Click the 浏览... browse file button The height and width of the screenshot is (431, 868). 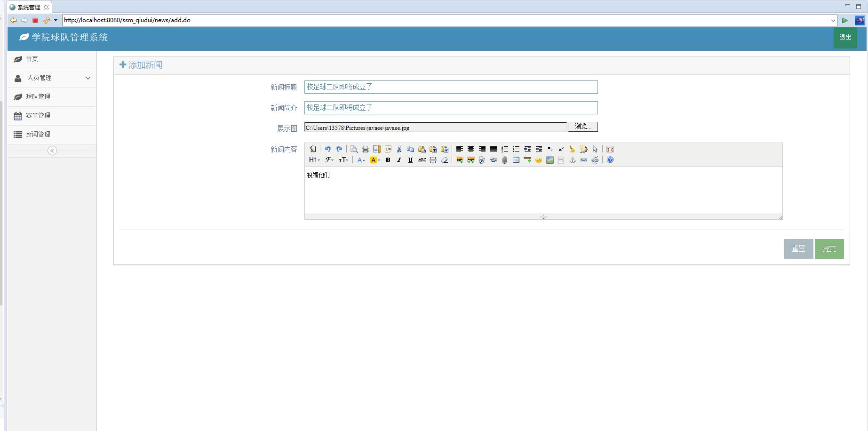pos(583,127)
